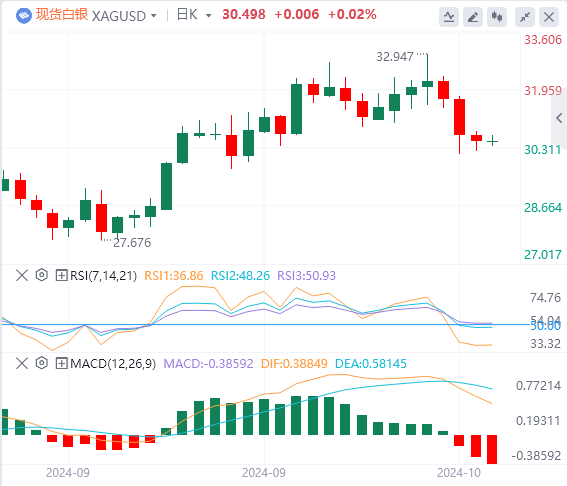567x486 pixels.
Task: Click the RSI(7,14,21) indicator label
Action: point(103,276)
